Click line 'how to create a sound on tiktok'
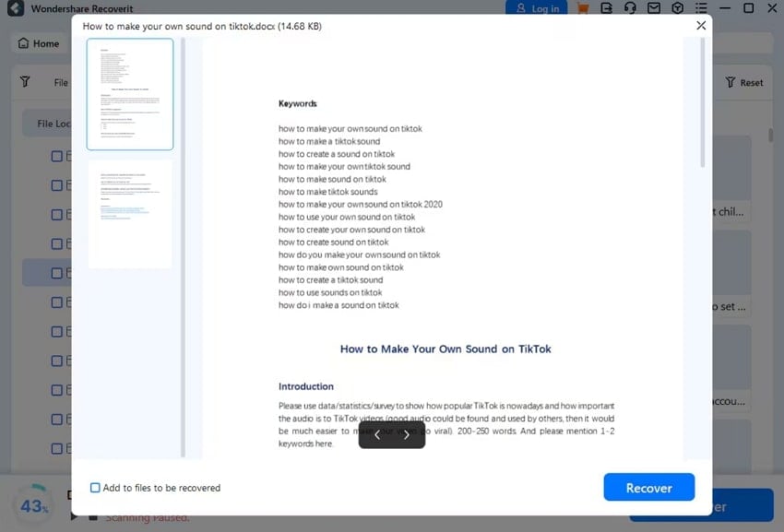 (337, 154)
